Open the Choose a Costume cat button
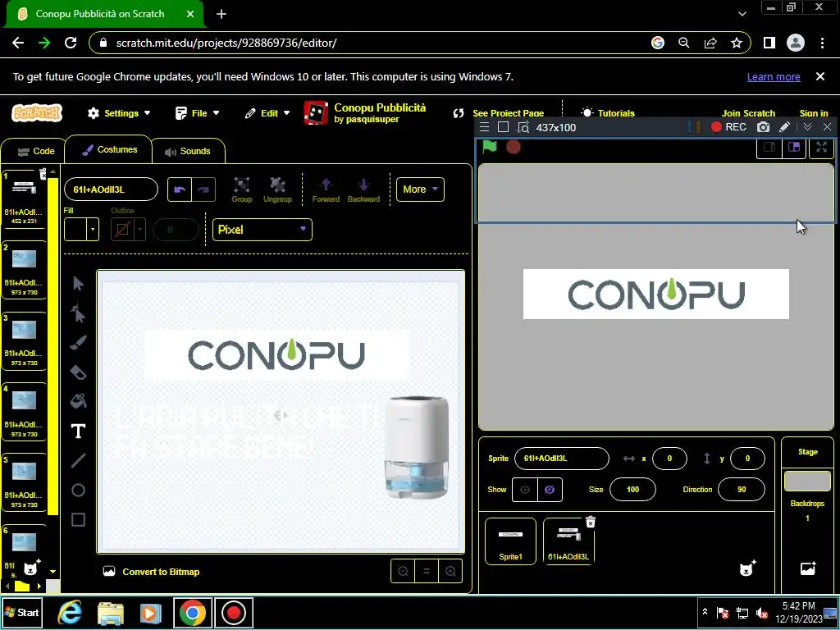Screen dimensions: 840x630 pos(32,568)
